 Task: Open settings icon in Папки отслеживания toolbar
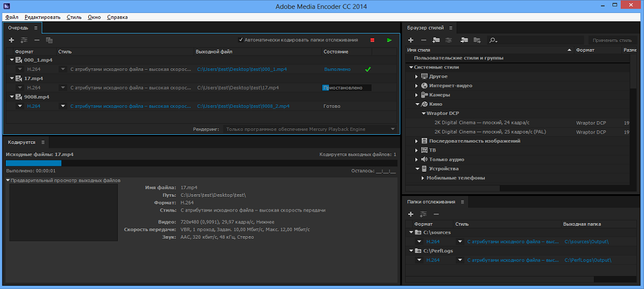pyautogui.click(x=424, y=214)
